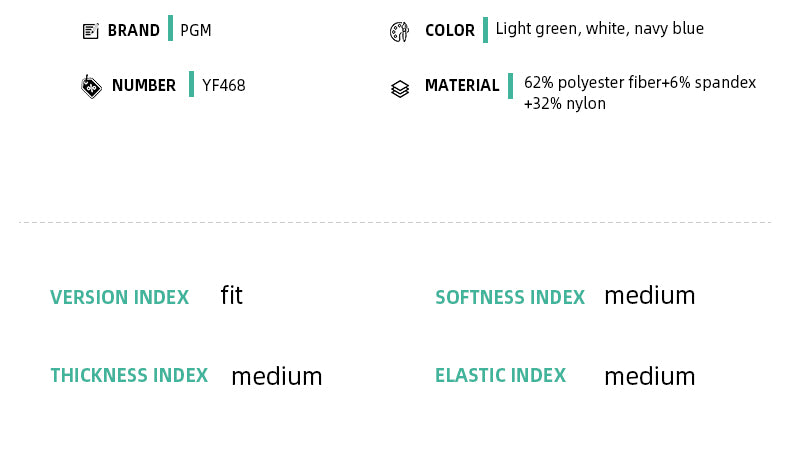Click the medium value beside Thickness Index
This screenshot has width=790, height=475.
coord(277,377)
